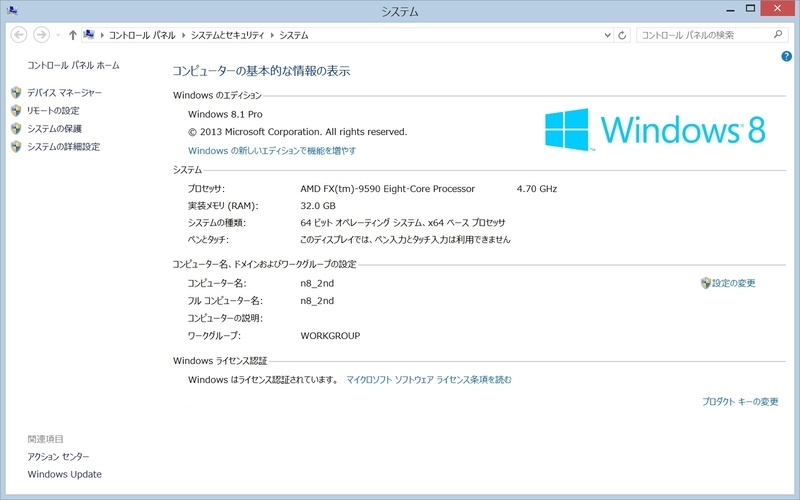Click the Windows 8.1 Pro text

tap(225, 114)
